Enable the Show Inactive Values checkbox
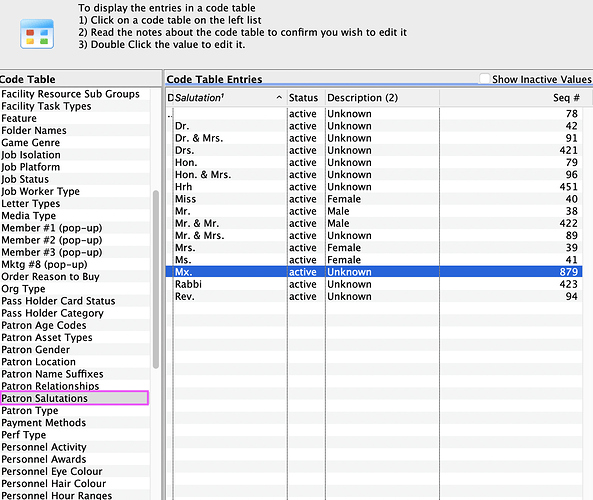The width and height of the screenshot is (593, 500). pyautogui.click(x=484, y=79)
